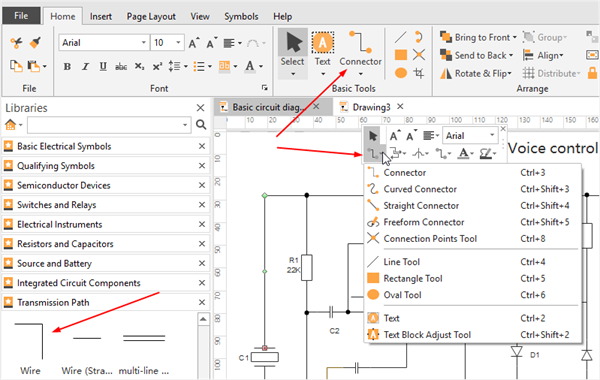This screenshot has width=600, height=380.
Task: Click the Distribute button
Action: 551,73
